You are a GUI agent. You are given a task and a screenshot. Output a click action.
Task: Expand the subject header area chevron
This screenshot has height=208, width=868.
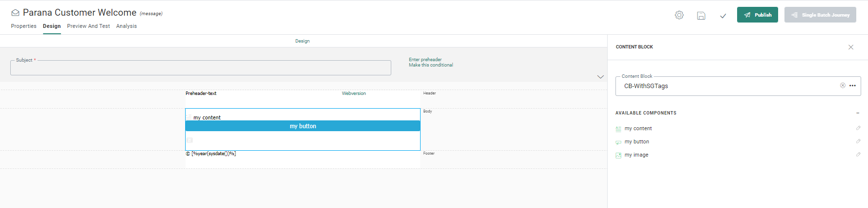click(x=600, y=77)
